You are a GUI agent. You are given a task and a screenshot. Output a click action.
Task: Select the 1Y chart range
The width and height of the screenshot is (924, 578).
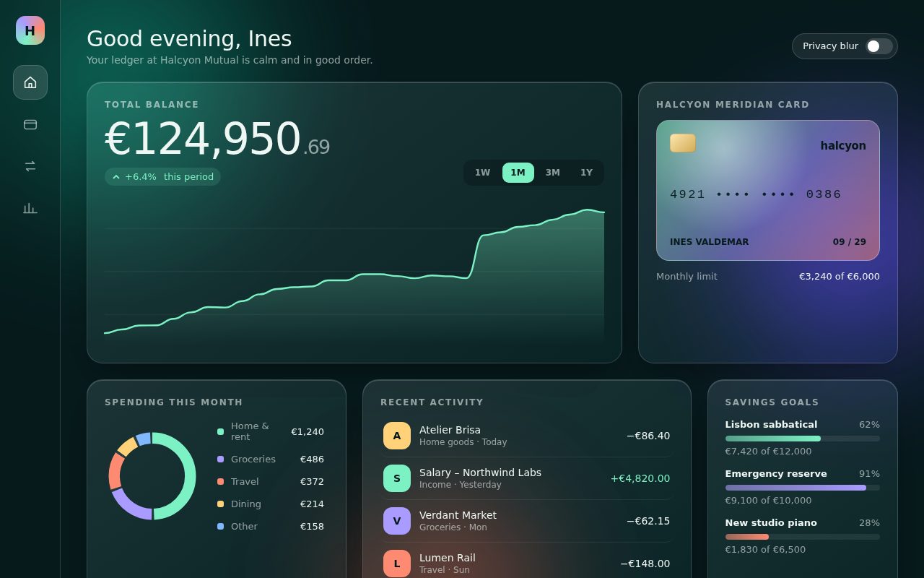point(586,173)
